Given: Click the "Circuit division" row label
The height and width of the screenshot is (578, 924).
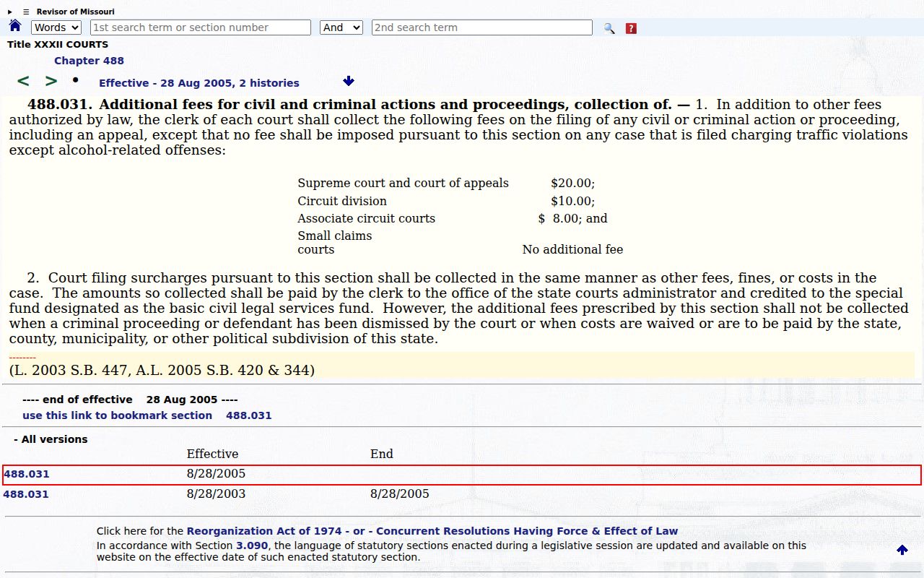Looking at the screenshot, I should click(342, 201).
